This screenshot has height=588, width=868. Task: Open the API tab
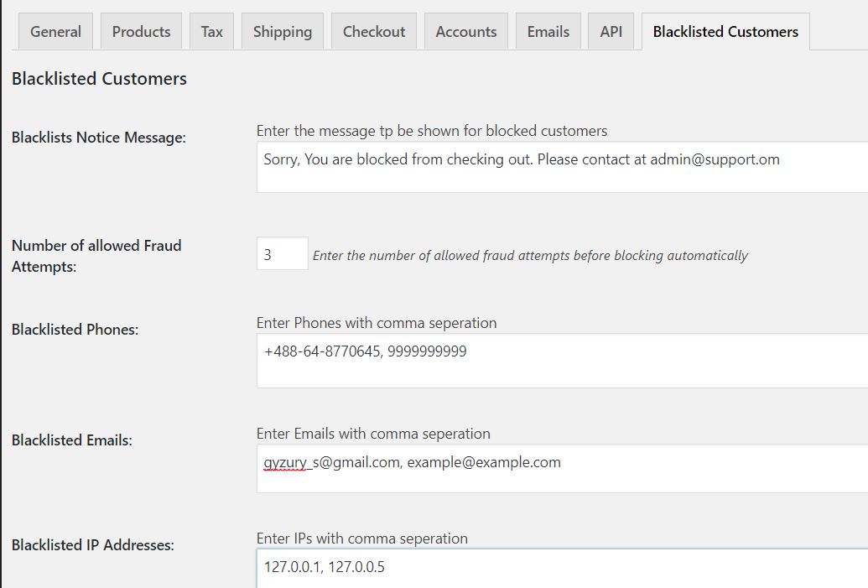[x=611, y=32]
